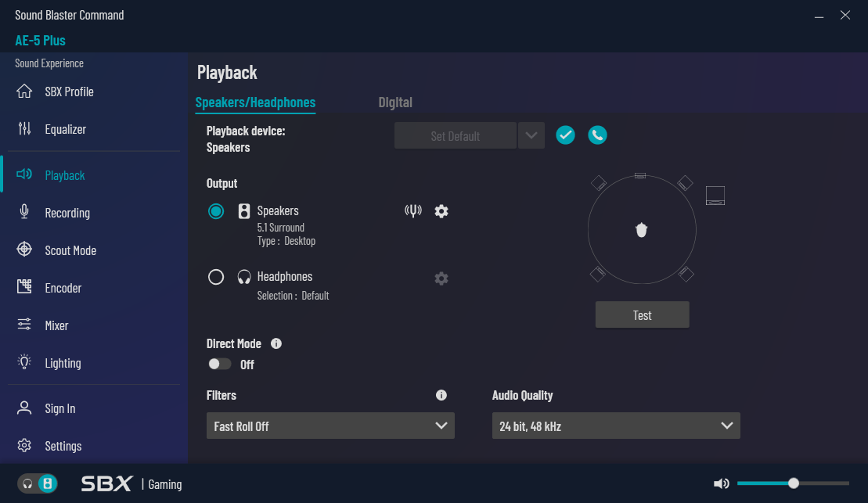
Task: Click the rear right speaker in diagram
Action: pos(686,274)
